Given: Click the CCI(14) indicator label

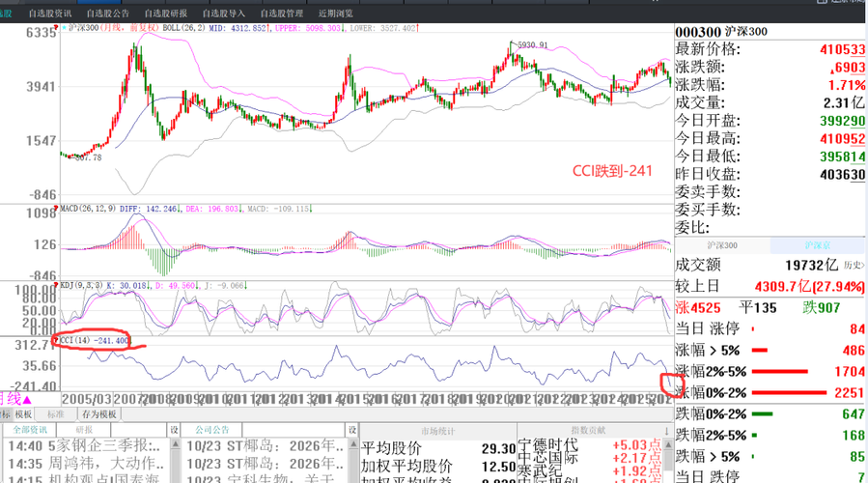Looking at the screenshot, I should [74, 340].
